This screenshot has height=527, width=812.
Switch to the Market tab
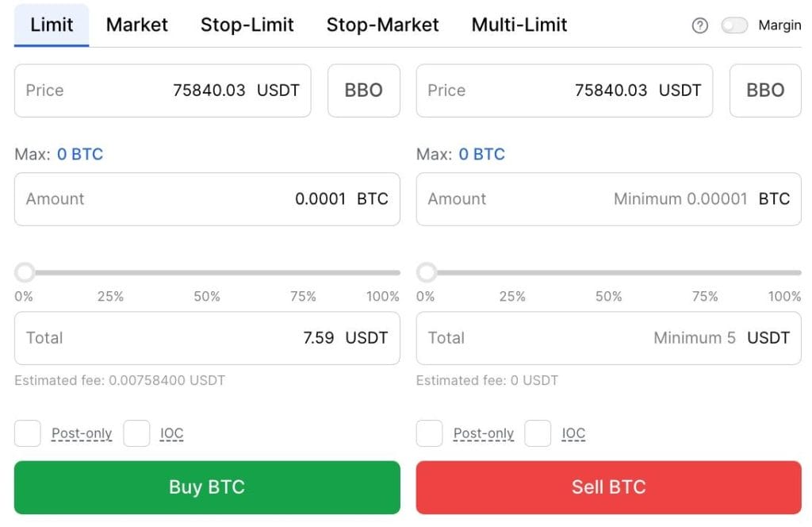pyautogui.click(x=136, y=25)
